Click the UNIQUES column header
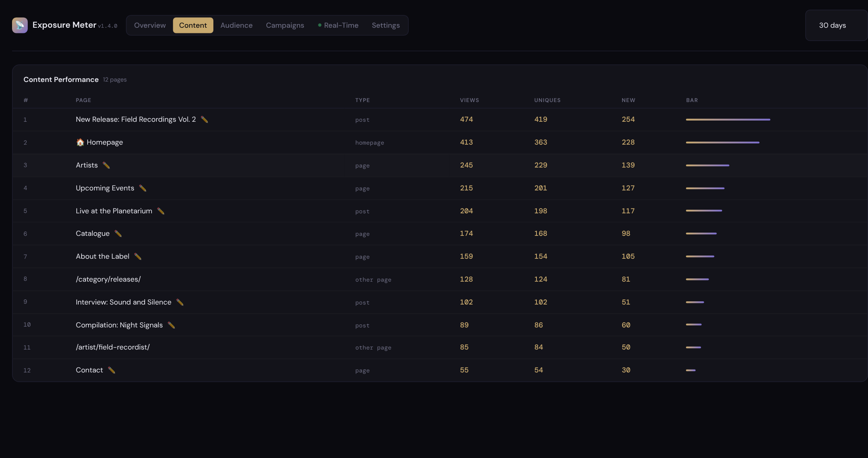Image resolution: width=868 pixels, height=458 pixels. [x=547, y=100]
